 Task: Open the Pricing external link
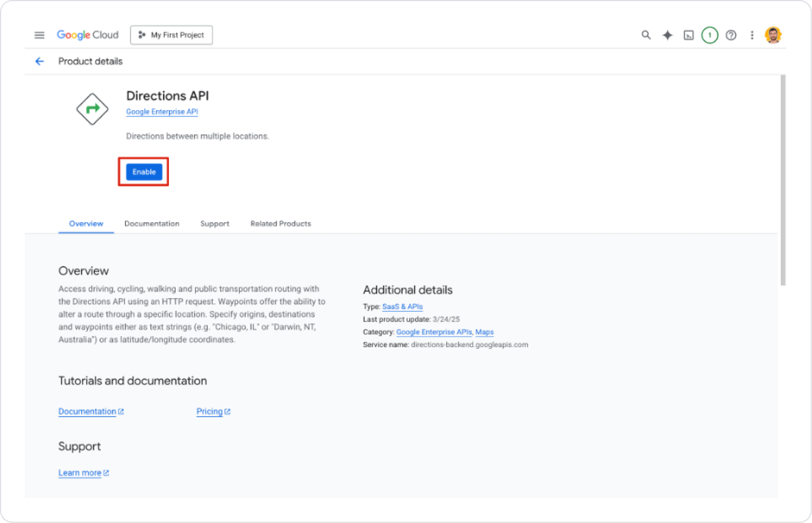click(213, 411)
